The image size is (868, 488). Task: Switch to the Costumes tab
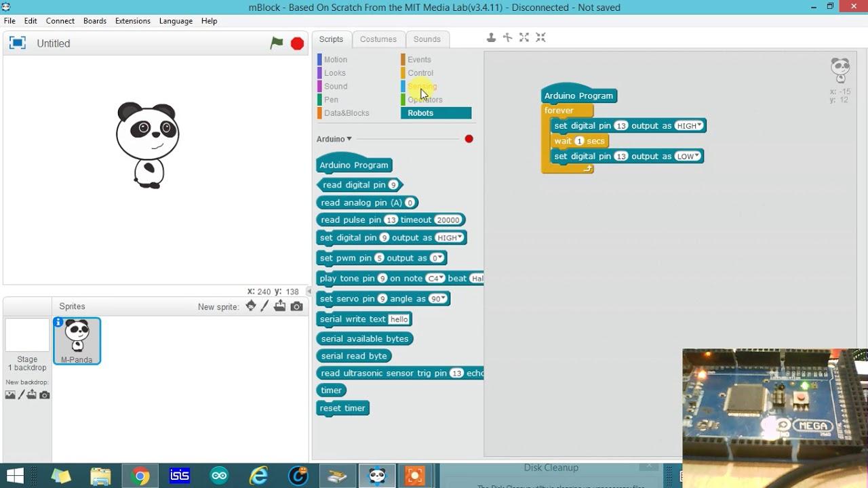pos(378,39)
